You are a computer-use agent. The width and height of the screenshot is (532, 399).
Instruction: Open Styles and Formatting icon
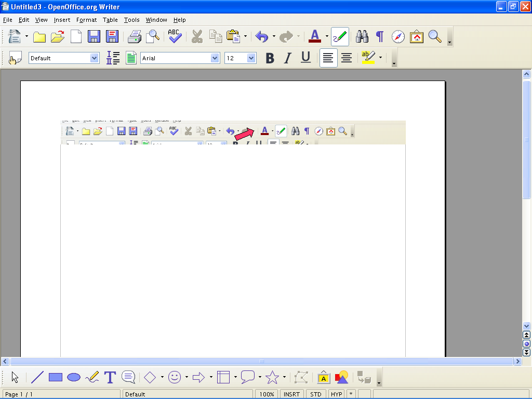click(x=15, y=58)
